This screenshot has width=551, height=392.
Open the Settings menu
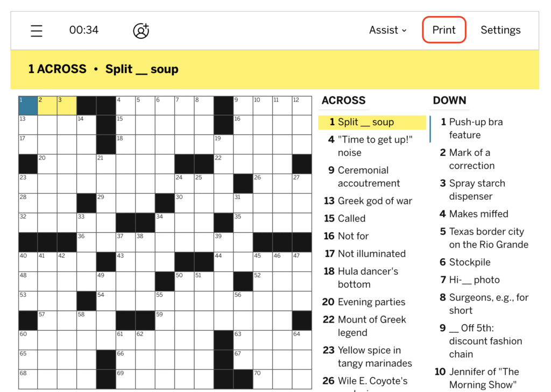[500, 30]
